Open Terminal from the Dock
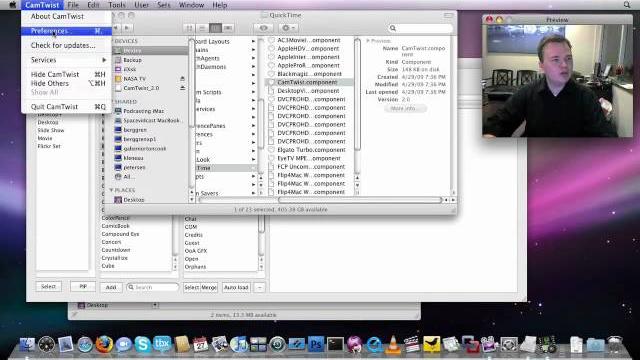The height and width of the screenshot is (360, 640). [x=336, y=344]
